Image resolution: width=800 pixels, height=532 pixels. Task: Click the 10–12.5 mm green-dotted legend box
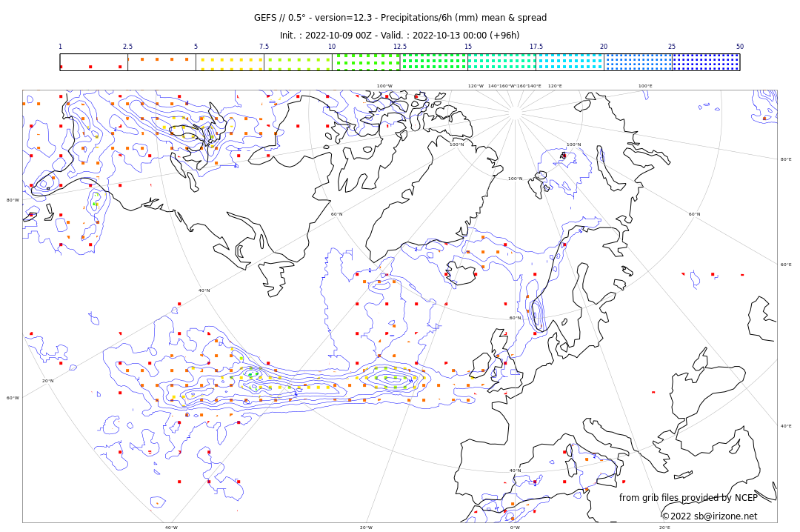(x=366, y=62)
